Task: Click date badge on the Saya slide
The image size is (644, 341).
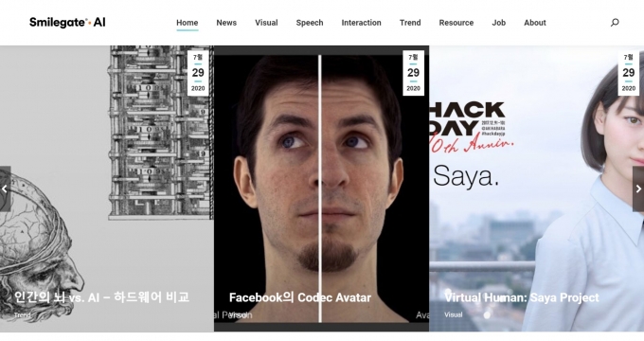Action: (629, 73)
